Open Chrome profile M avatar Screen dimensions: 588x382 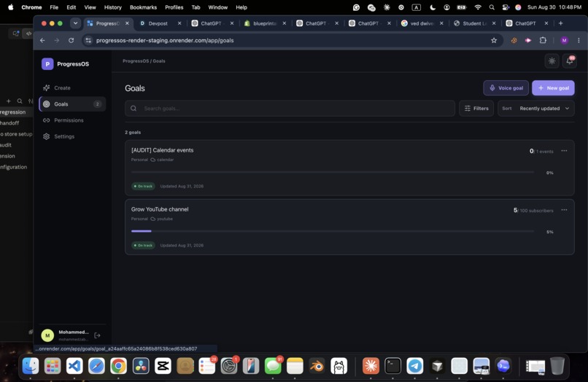click(564, 40)
